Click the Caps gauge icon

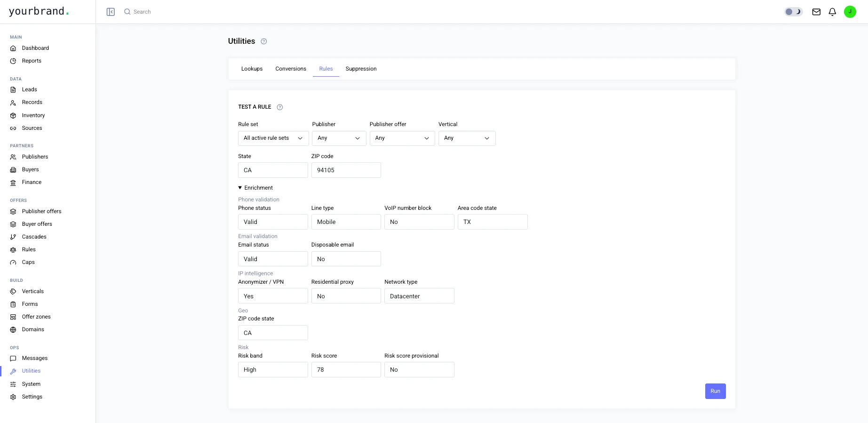pos(13,263)
